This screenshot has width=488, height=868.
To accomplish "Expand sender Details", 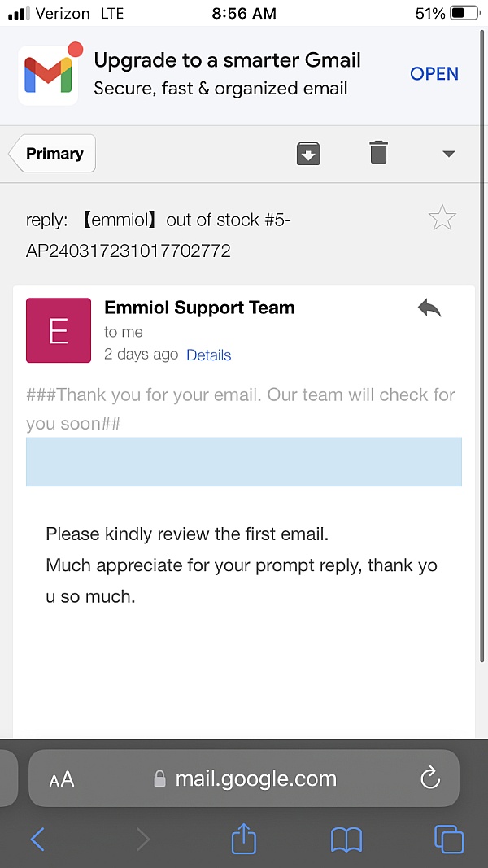I will pos(209,355).
